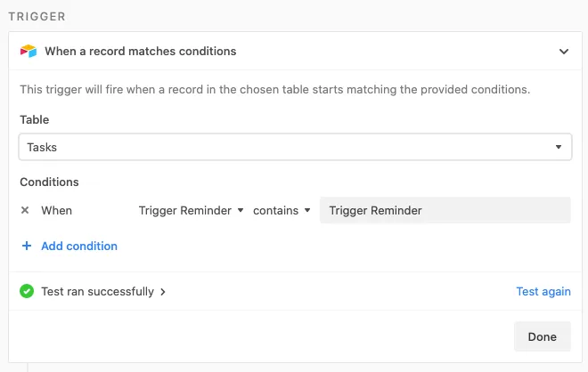Viewport: 588px width, 372px height.
Task: Click the small arrow beside Trigger Reminder field
Action: 241,210
